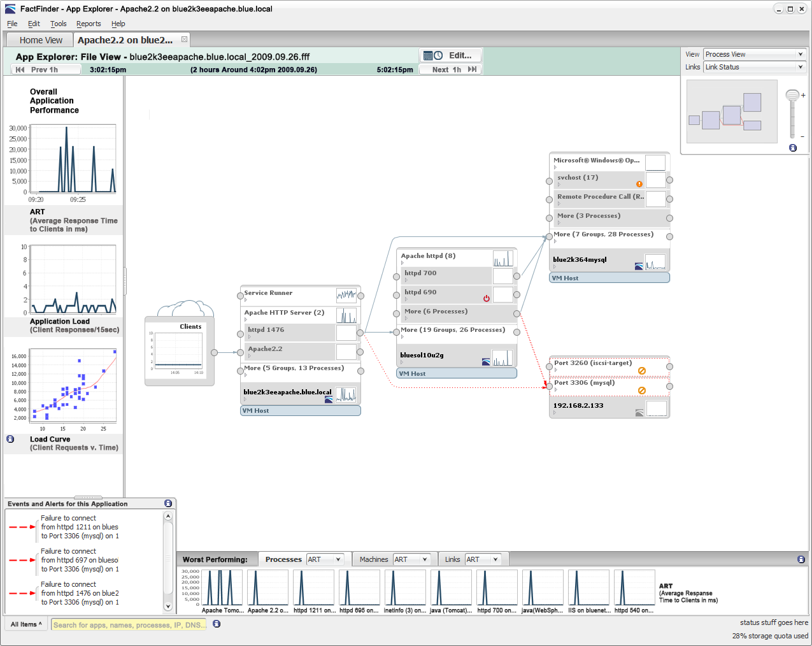Viewport: 812px width, 646px height.
Task: Click blocked icon on Port 3306 (mysql)
Action: pos(642,391)
